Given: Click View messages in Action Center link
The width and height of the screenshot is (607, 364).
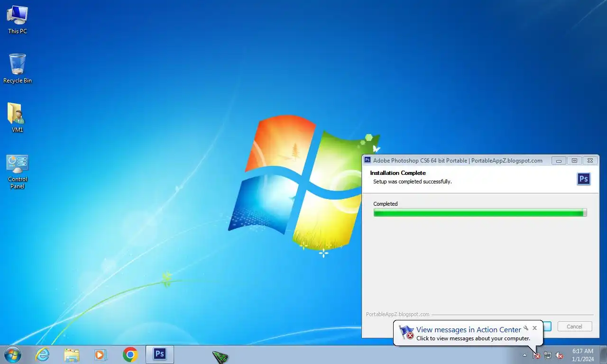Looking at the screenshot, I should (x=469, y=330).
